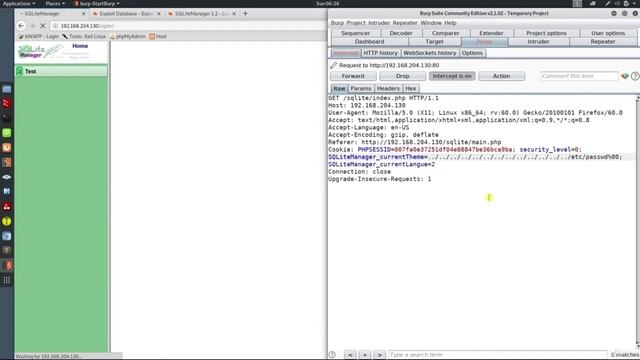
Task: Open the Window menu in Burp
Action: [431, 23]
